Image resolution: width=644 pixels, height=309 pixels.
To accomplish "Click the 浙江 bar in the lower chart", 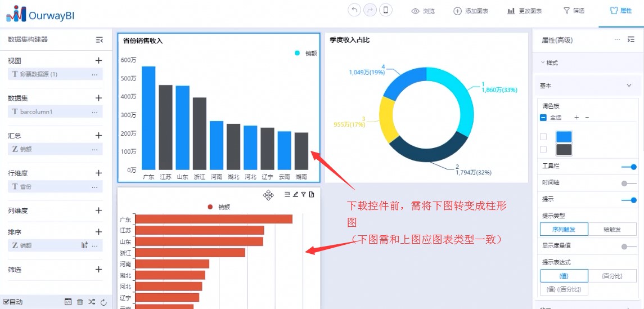I will click(x=190, y=252).
